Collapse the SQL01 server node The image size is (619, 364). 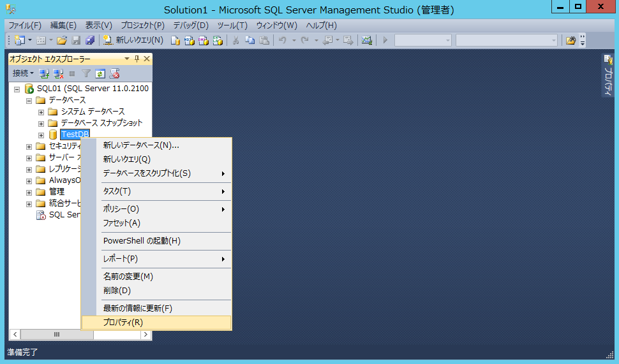tap(17, 89)
